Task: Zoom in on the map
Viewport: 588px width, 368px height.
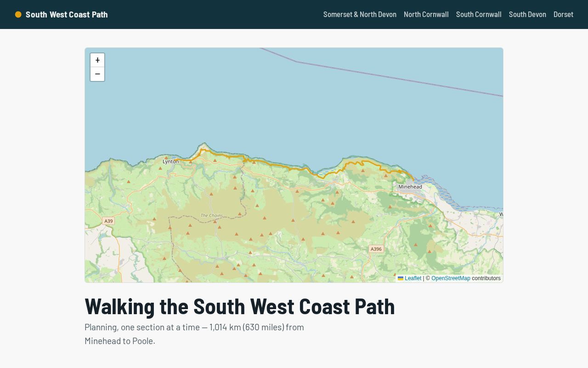Action: coord(97,60)
